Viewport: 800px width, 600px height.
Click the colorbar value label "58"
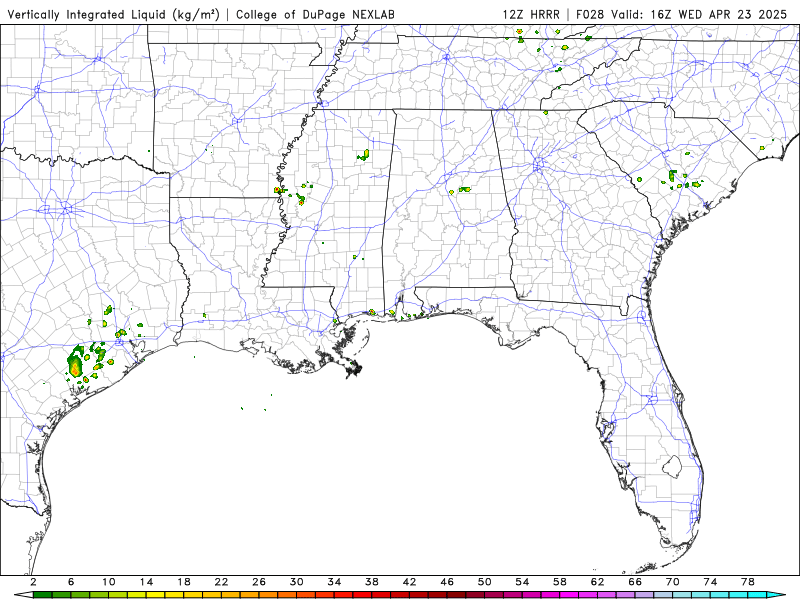pyautogui.click(x=560, y=582)
